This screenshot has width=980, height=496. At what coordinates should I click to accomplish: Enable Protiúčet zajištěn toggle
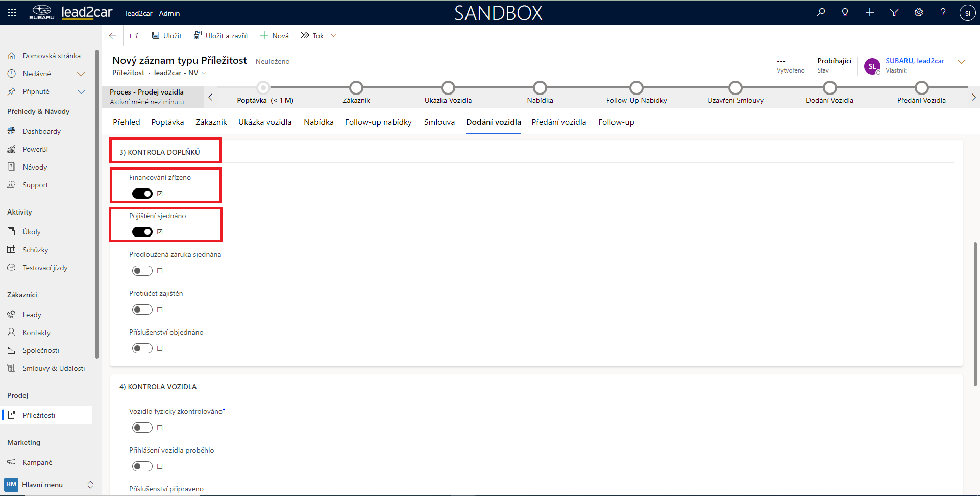142,310
